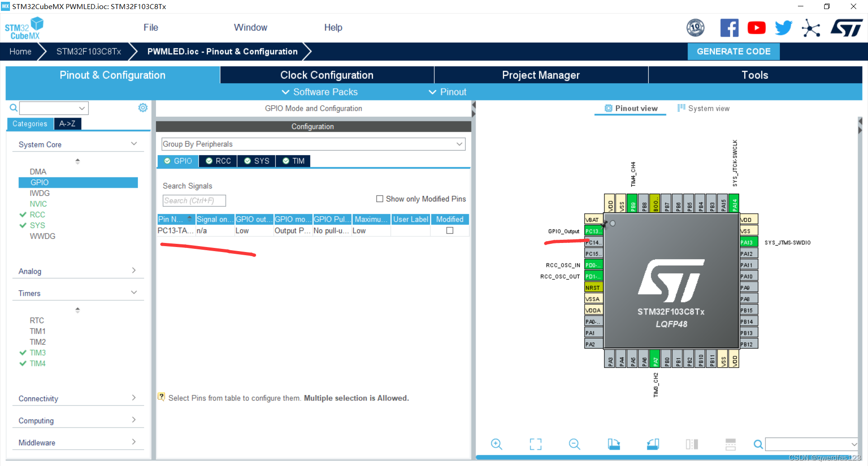Select the PC13-TA... table row cell
The height and width of the screenshot is (466, 868).
pos(175,231)
